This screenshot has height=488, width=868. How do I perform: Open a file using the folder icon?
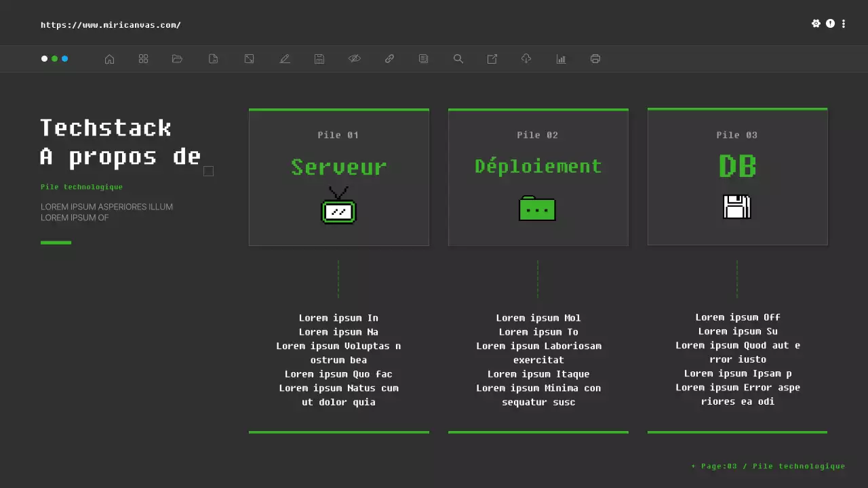(x=177, y=58)
